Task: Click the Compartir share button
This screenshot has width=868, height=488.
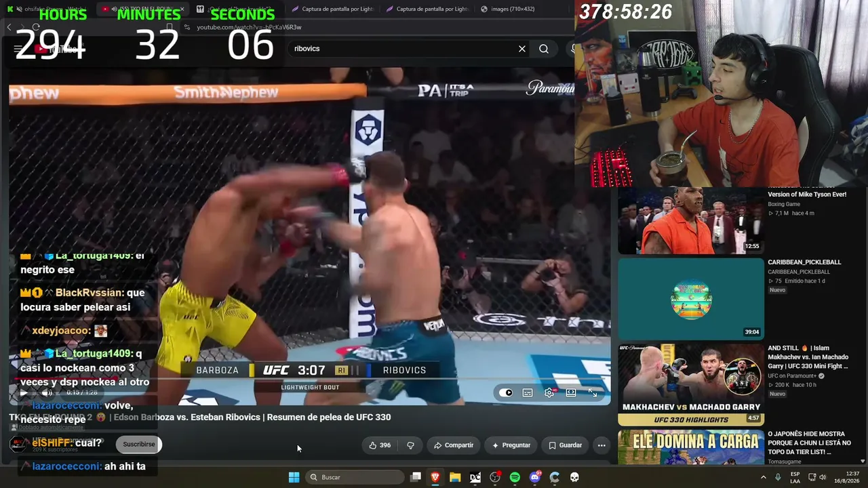Action: pyautogui.click(x=454, y=445)
